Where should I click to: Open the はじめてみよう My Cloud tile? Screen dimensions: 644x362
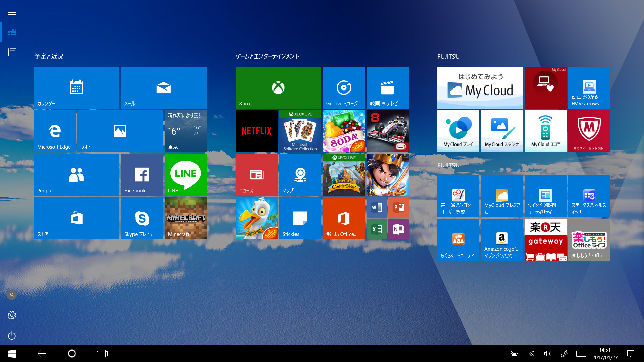coord(480,87)
